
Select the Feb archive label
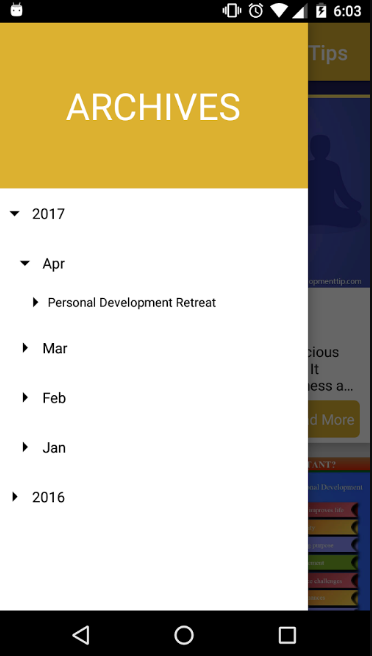point(54,398)
